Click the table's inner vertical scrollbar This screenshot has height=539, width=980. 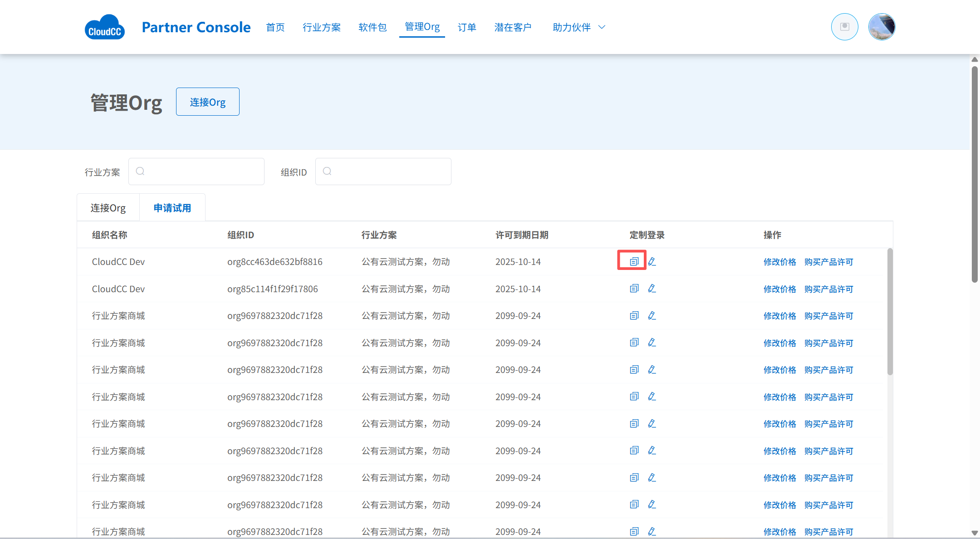click(x=890, y=311)
